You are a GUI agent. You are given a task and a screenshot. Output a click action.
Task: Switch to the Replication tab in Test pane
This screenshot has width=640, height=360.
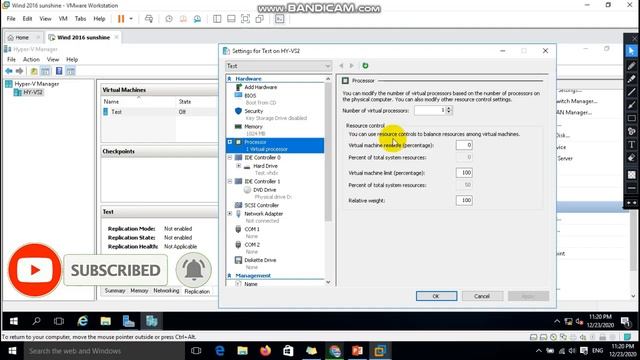pos(197,291)
